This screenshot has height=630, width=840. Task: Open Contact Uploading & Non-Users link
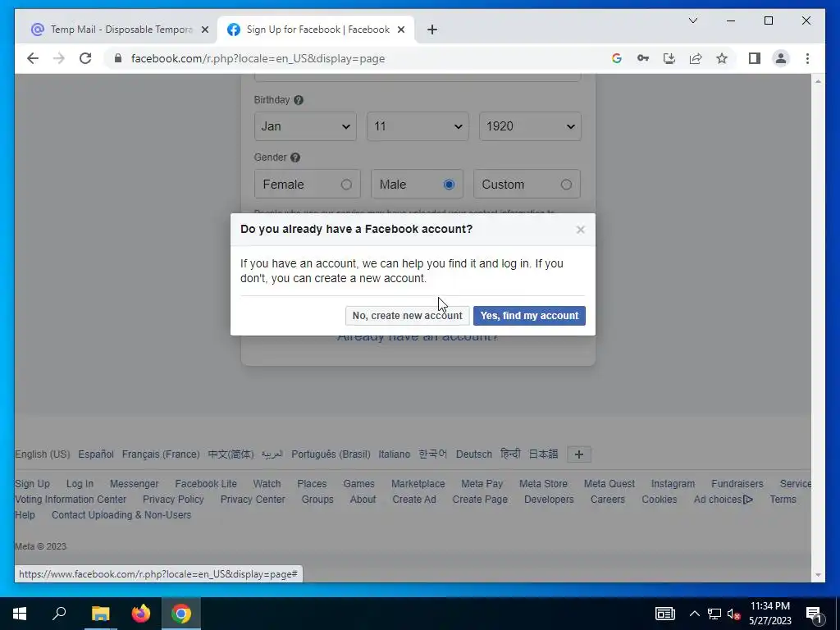[121, 515]
